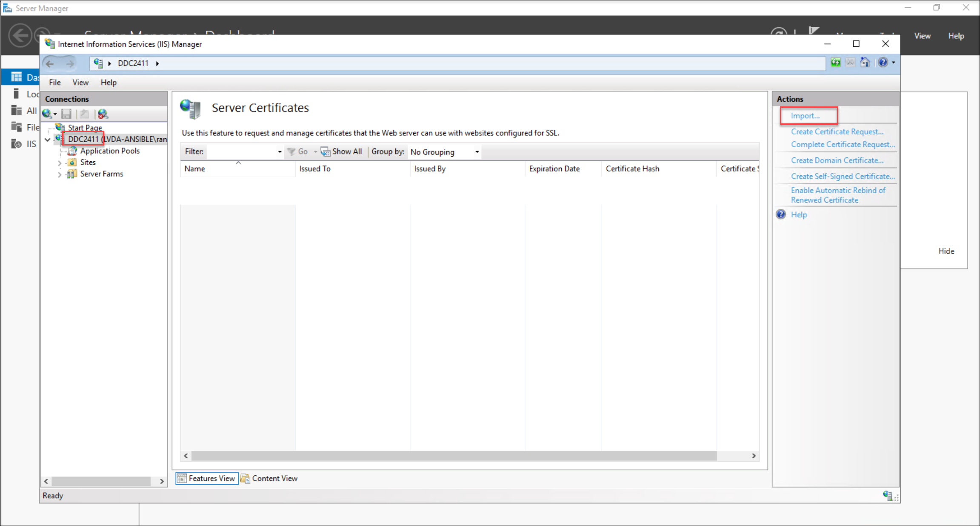The height and width of the screenshot is (526, 980).
Task: Click the Import action link
Action: point(805,115)
